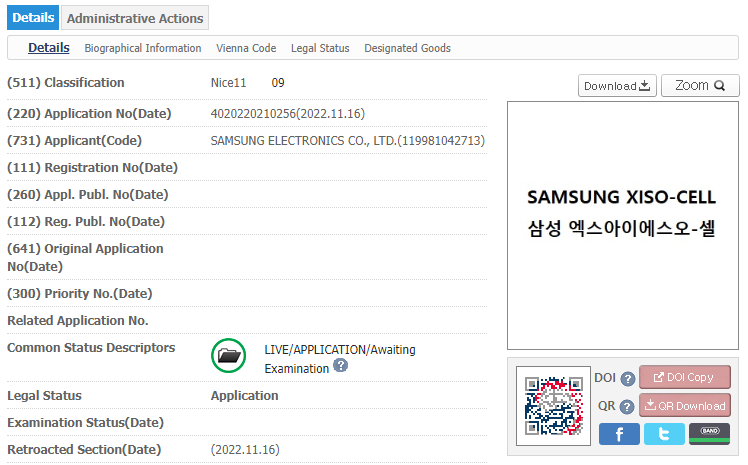The image size is (748, 465).
Task: Go to Legal Status section
Action: pyautogui.click(x=320, y=48)
